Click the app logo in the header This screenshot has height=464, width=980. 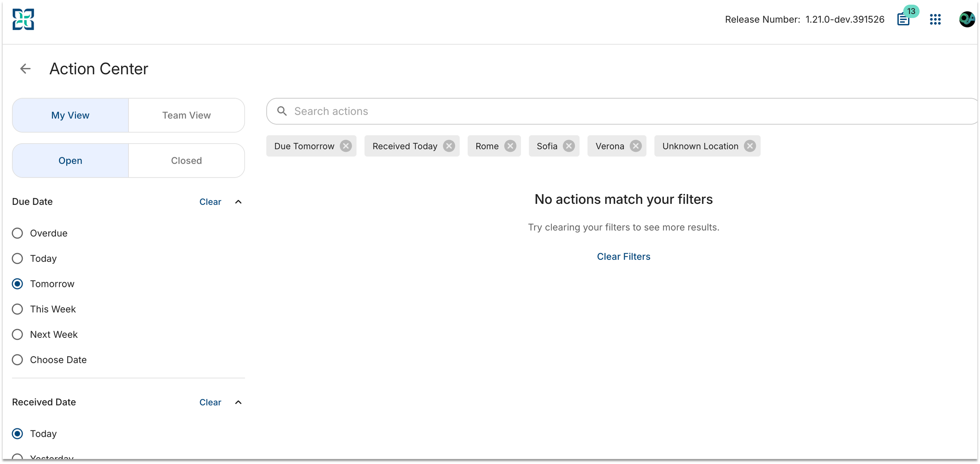(x=23, y=19)
